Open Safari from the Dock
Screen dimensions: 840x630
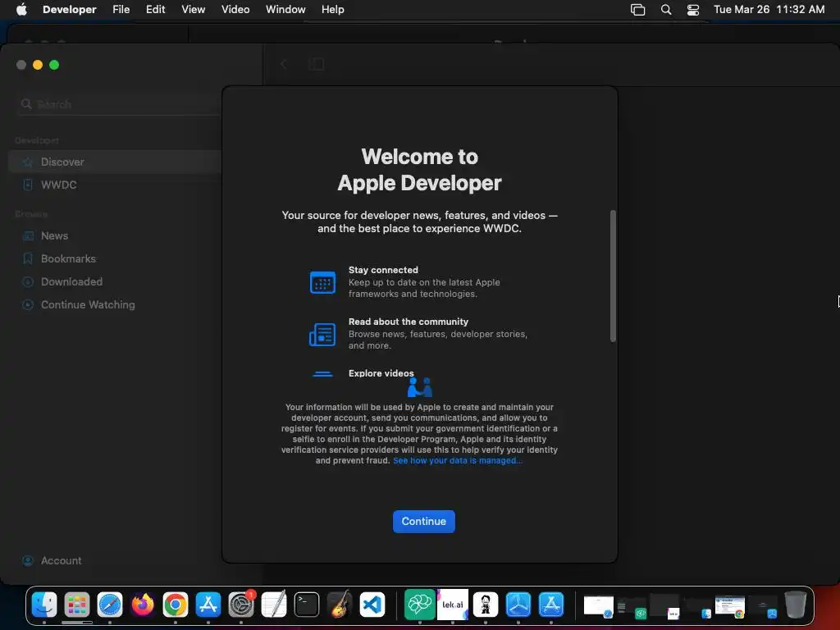(110, 605)
